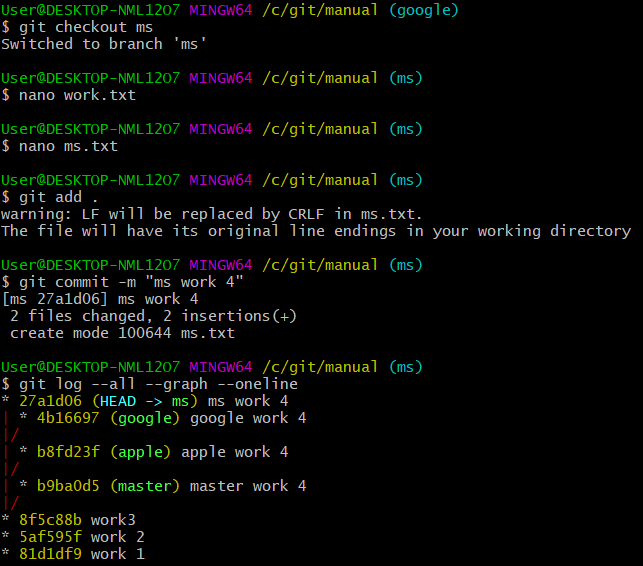Click the 'git checkout ms' command text
Screen dimensions: 643x566
[86, 27]
